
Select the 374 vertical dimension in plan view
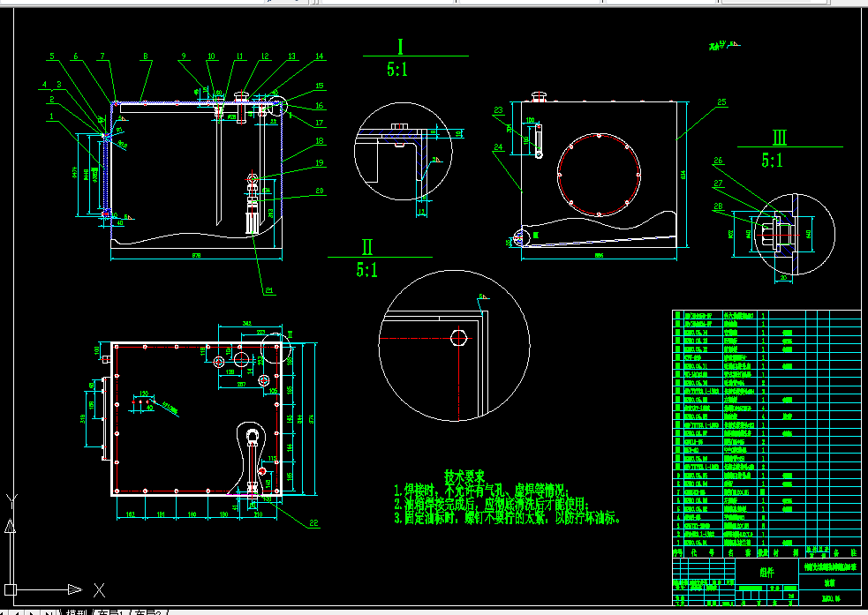311,418
